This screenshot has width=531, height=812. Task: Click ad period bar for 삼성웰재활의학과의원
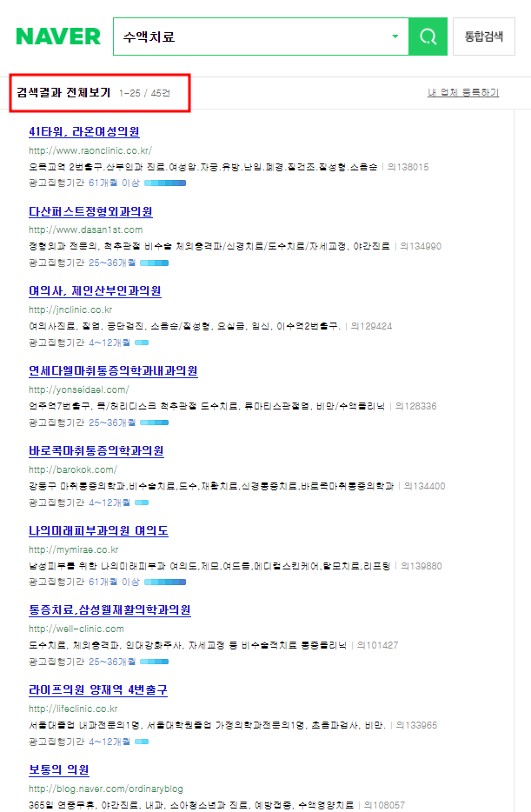pos(154,662)
